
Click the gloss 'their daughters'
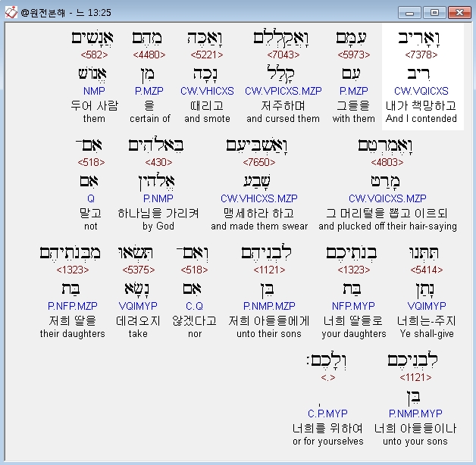73,333
